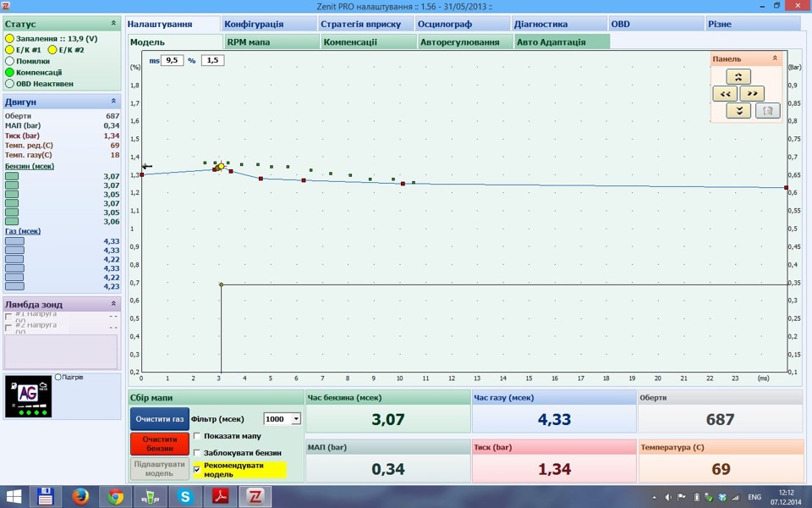Viewport: 812px width, 508px height.
Task: Collapse the Лямбда зонд panel
Action: 113,304
